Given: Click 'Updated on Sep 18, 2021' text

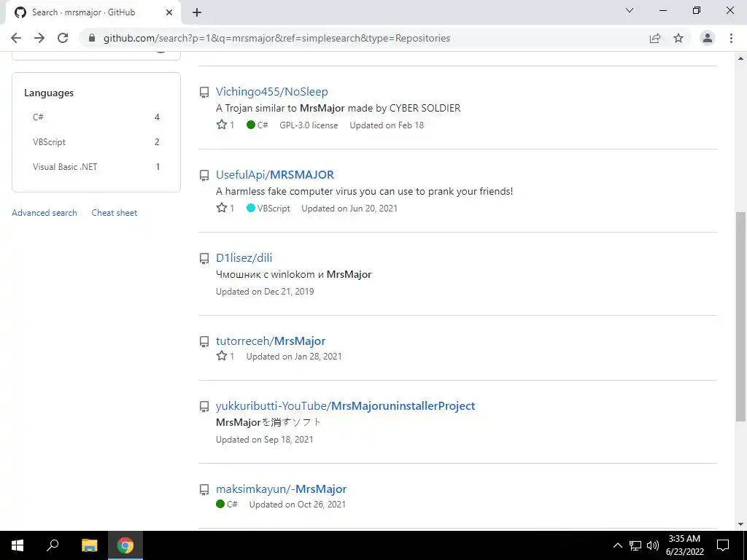Looking at the screenshot, I should click(264, 440).
